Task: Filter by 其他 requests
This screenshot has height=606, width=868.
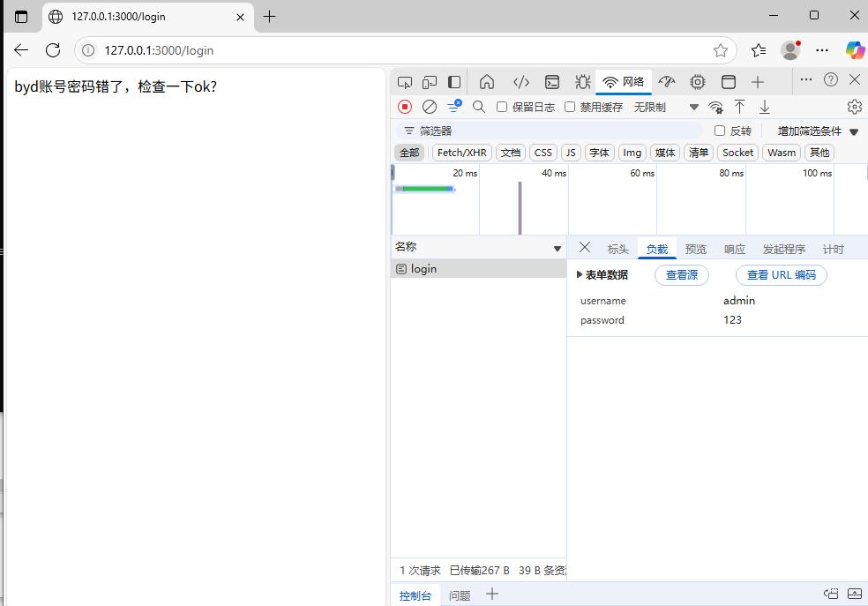Action: [x=819, y=153]
